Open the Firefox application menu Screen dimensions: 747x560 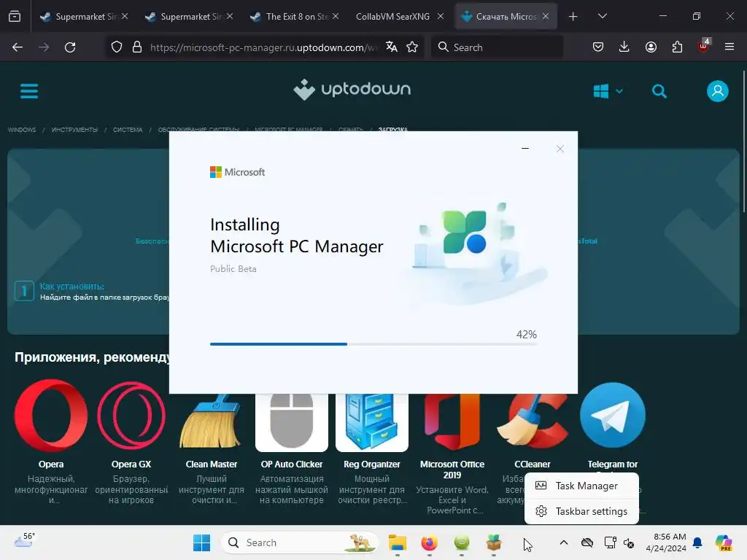pyautogui.click(x=729, y=47)
